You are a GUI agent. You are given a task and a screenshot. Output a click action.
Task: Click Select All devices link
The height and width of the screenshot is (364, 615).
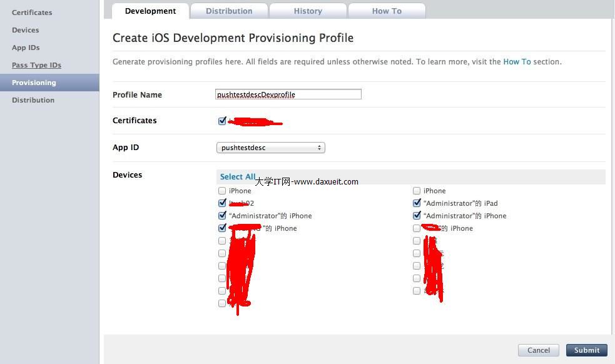click(x=237, y=177)
